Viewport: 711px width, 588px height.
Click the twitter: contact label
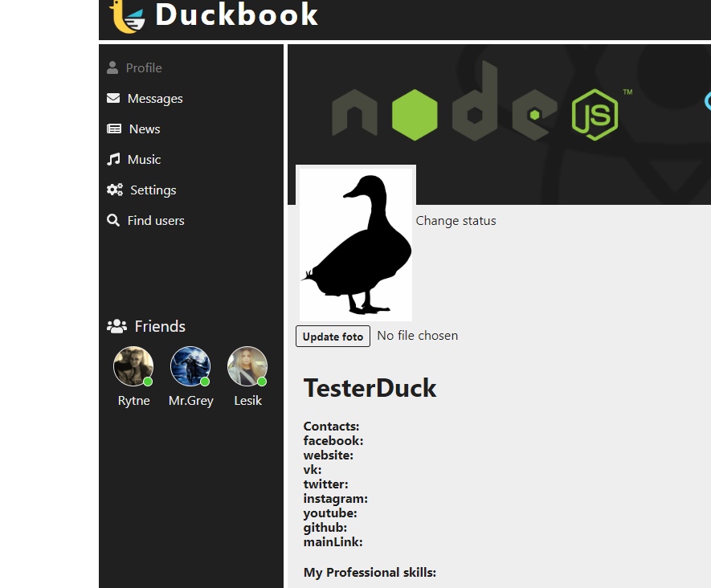[x=326, y=484]
